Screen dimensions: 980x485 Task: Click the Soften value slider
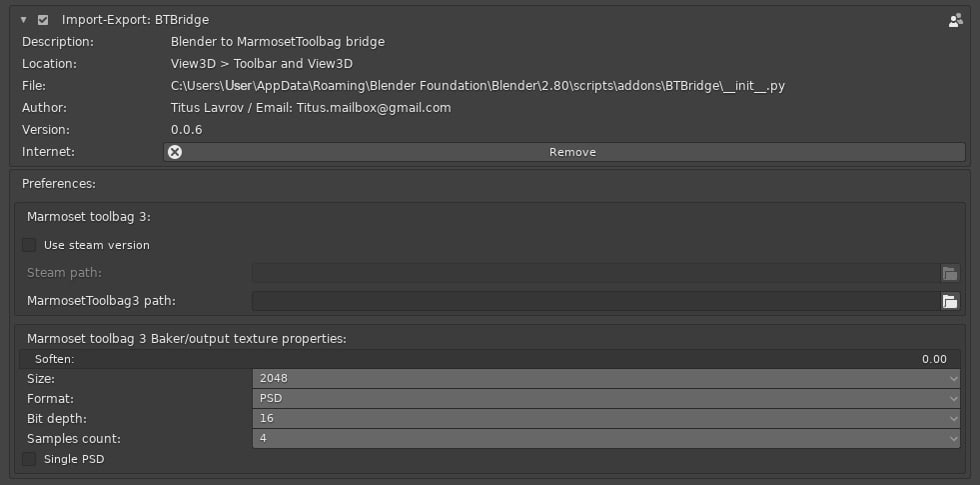[490, 359]
